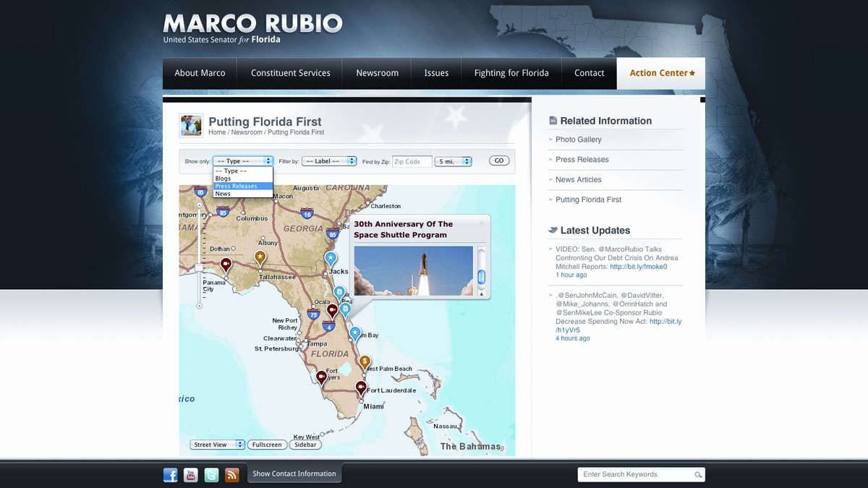The image size is (868, 488).
Task: Click the video marker at Fort Myers
Action: [x=321, y=377]
